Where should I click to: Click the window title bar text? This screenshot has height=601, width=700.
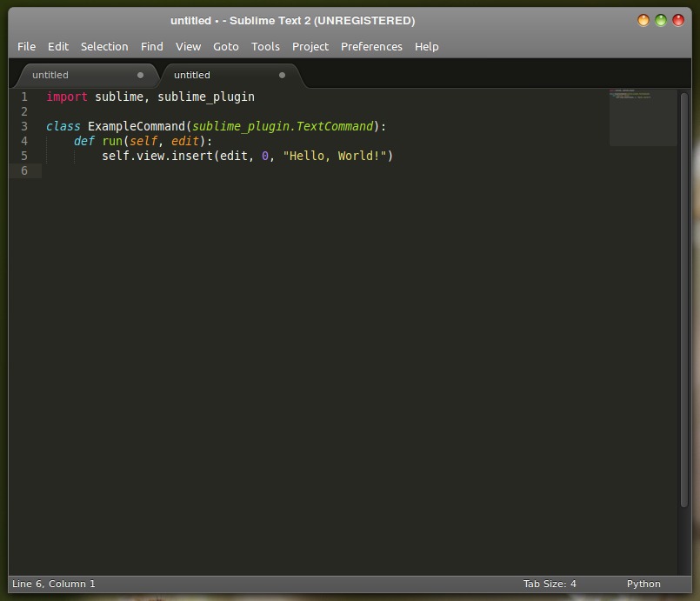tap(292, 21)
